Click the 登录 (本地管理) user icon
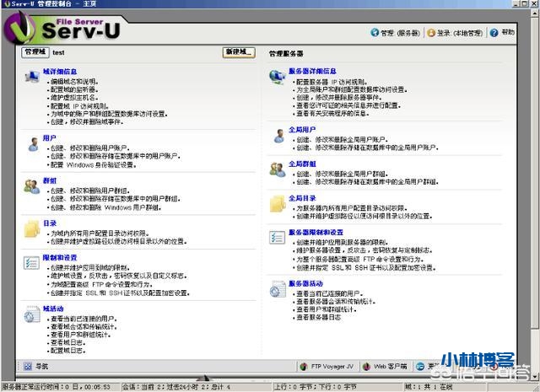540x392 pixels. [431, 33]
